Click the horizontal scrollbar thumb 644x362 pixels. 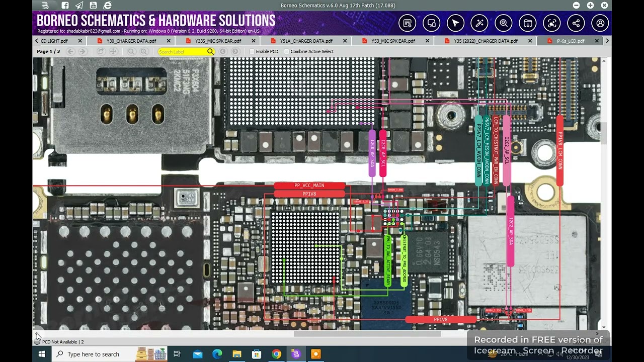point(367,333)
